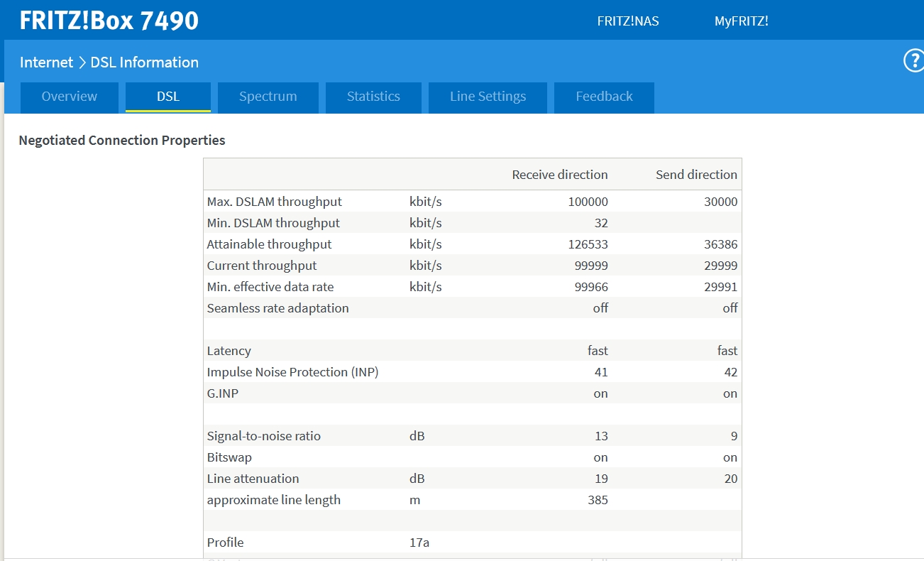Click the Signal-to-noise ratio row label
The width and height of the screenshot is (924, 561).
click(x=263, y=436)
